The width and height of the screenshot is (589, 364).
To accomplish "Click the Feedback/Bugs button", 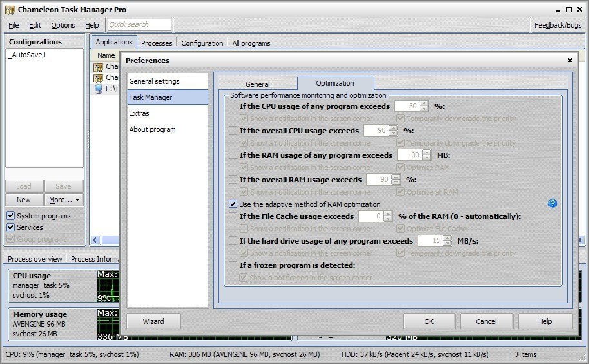I will [557, 25].
